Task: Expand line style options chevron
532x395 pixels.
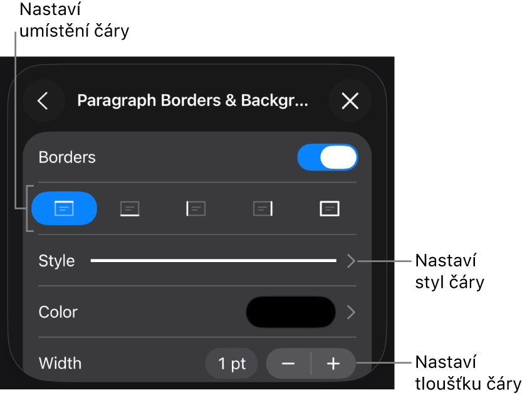Action: 351,261
